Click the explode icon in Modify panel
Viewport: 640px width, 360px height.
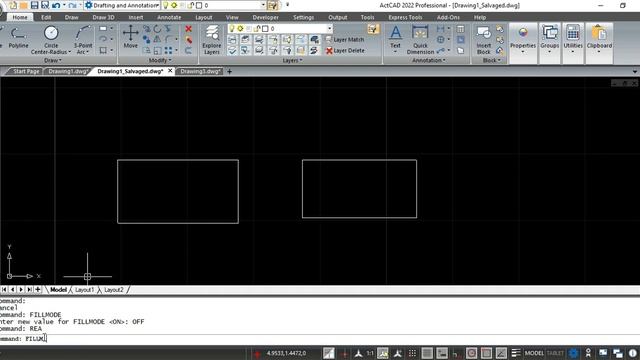(x=188, y=40)
